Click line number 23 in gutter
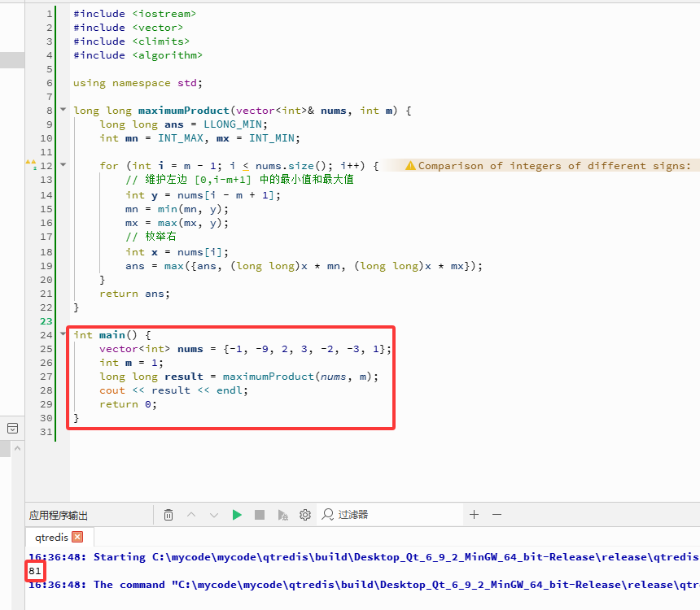The width and height of the screenshot is (700, 610). 46,321
